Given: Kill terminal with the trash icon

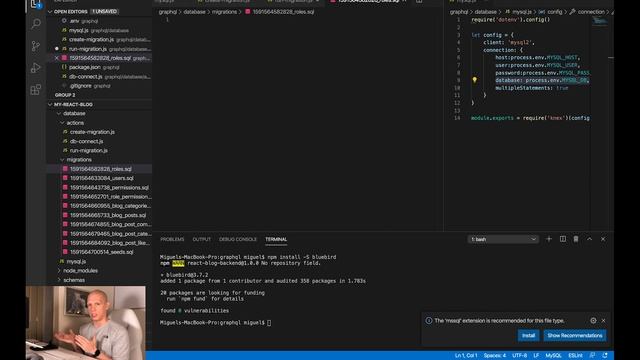Looking at the screenshot, I should point(576,239).
